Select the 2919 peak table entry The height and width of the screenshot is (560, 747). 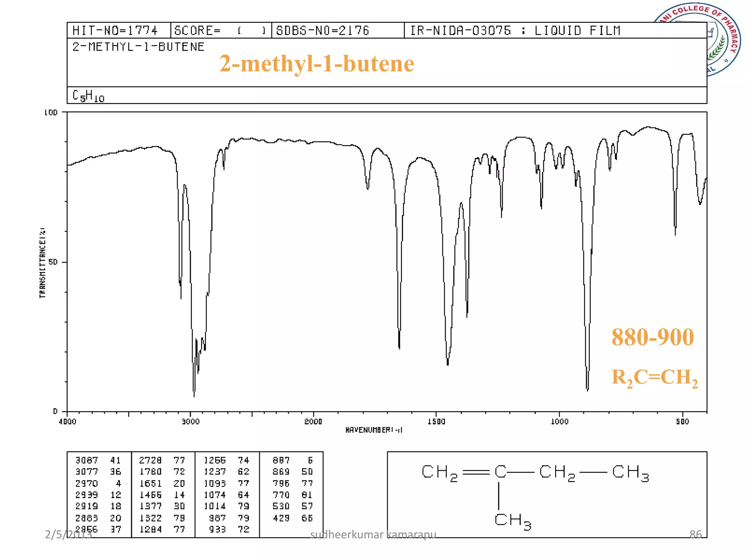98,506
